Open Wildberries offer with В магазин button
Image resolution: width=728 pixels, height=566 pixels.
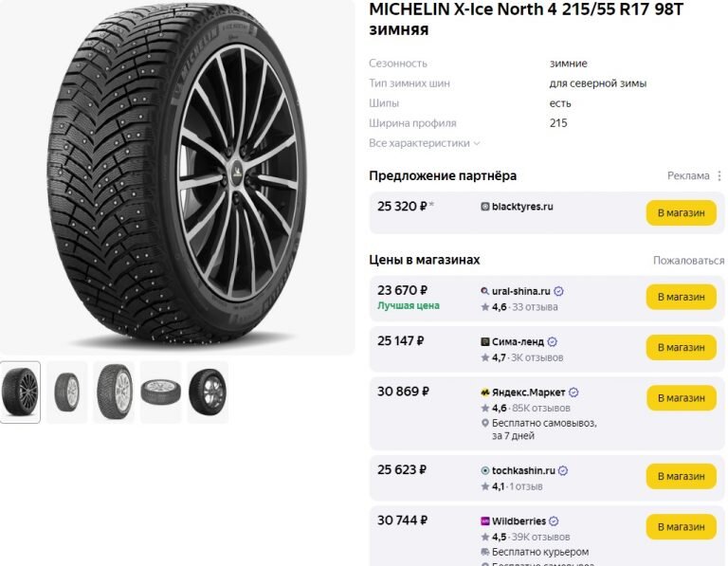(682, 526)
